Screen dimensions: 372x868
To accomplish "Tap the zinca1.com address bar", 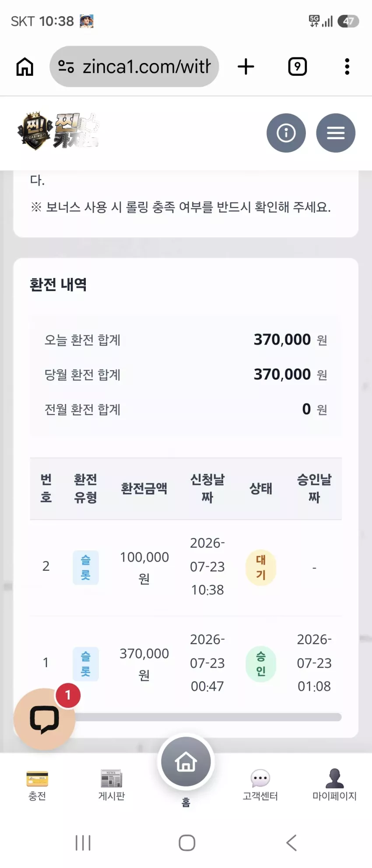I will [x=134, y=67].
